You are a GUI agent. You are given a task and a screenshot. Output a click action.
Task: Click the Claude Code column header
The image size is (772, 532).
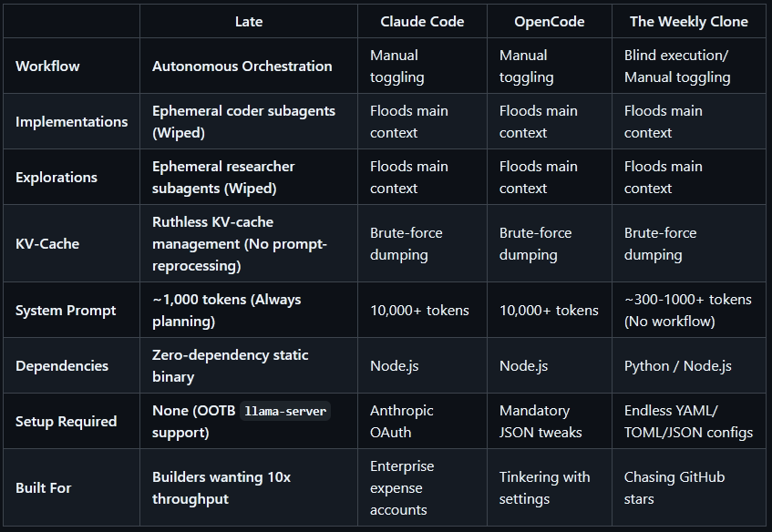tap(422, 22)
